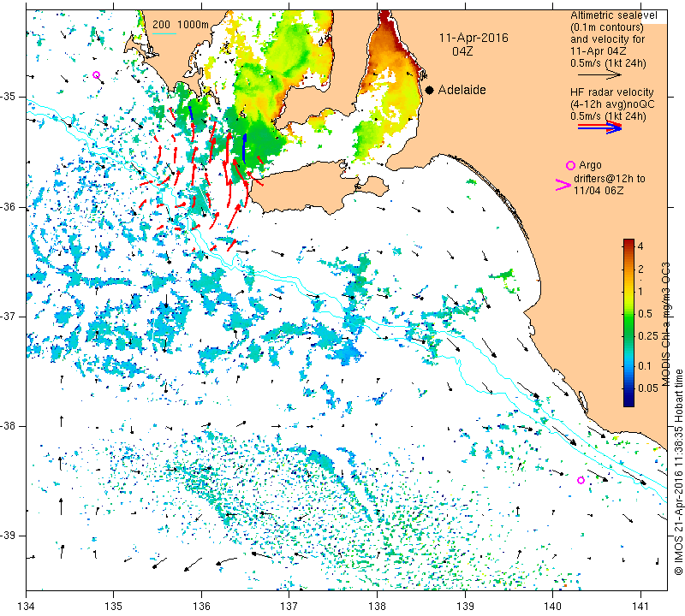Click the Adelaide city label
The width and height of the screenshot is (685, 616).
coord(462,90)
